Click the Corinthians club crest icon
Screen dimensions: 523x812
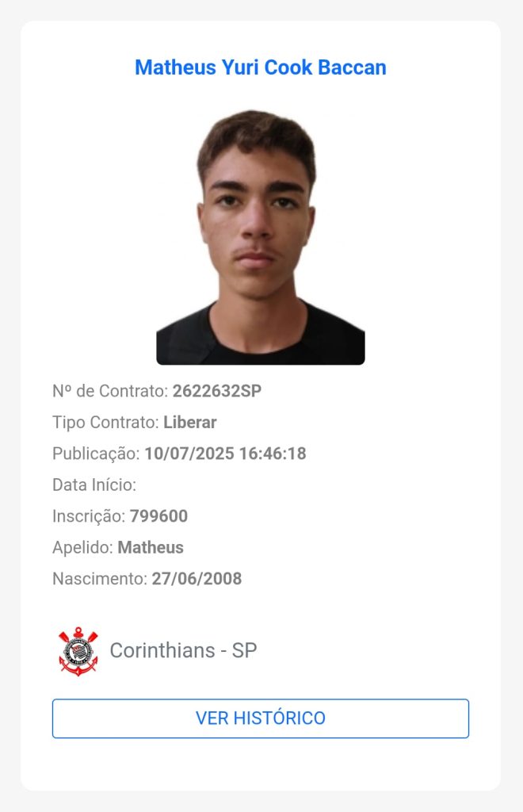tap(78, 652)
